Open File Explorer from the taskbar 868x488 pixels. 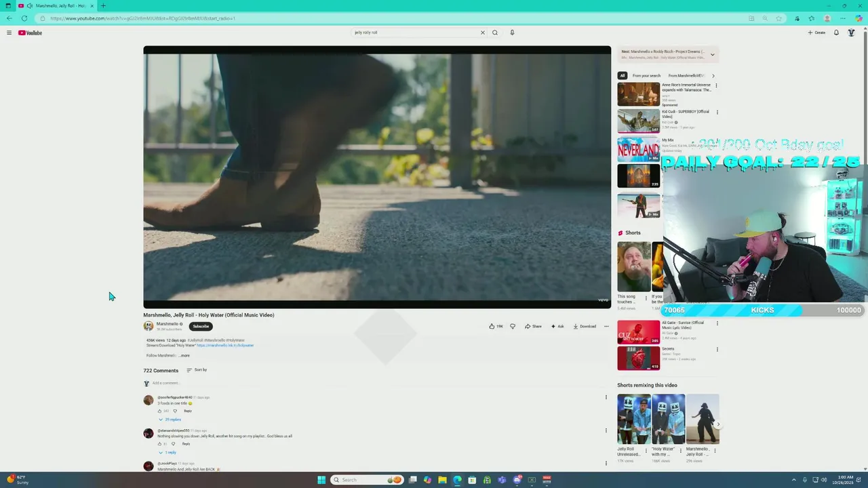pos(442,480)
